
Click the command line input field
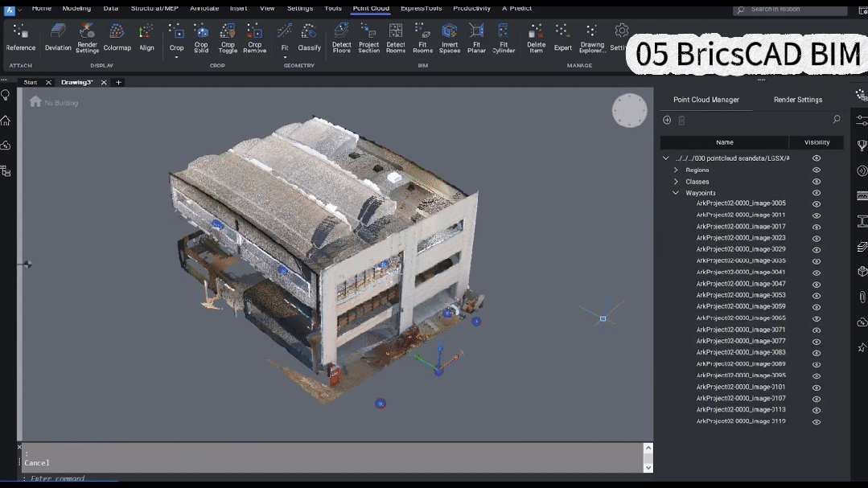[332, 478]
